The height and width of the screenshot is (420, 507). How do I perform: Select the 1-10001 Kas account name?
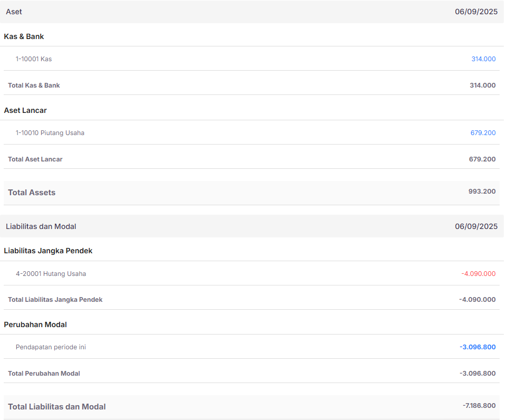point(34,59)
